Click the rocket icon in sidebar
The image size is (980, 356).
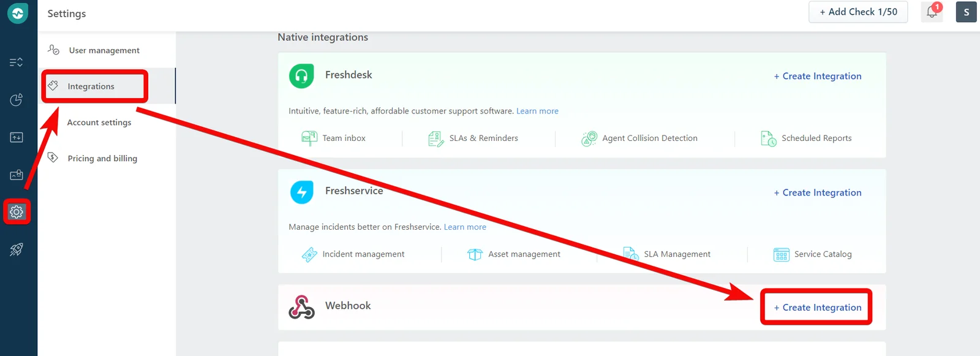coord(17,249)
